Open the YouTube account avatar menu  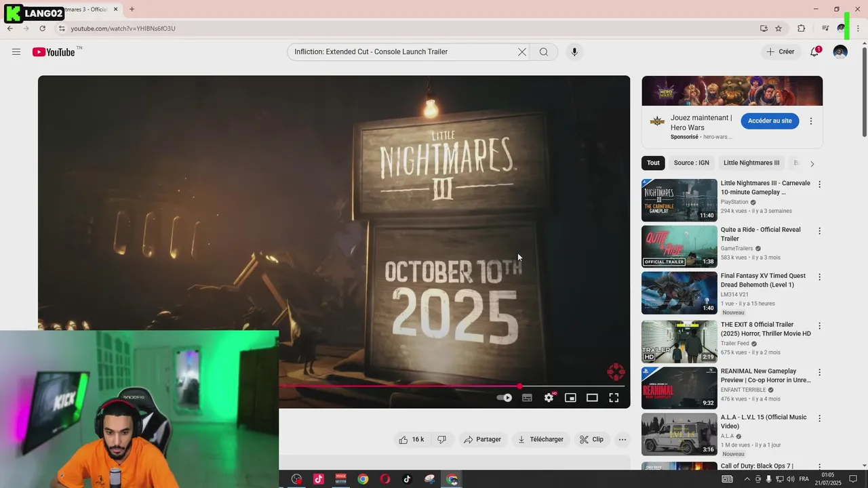840,52
